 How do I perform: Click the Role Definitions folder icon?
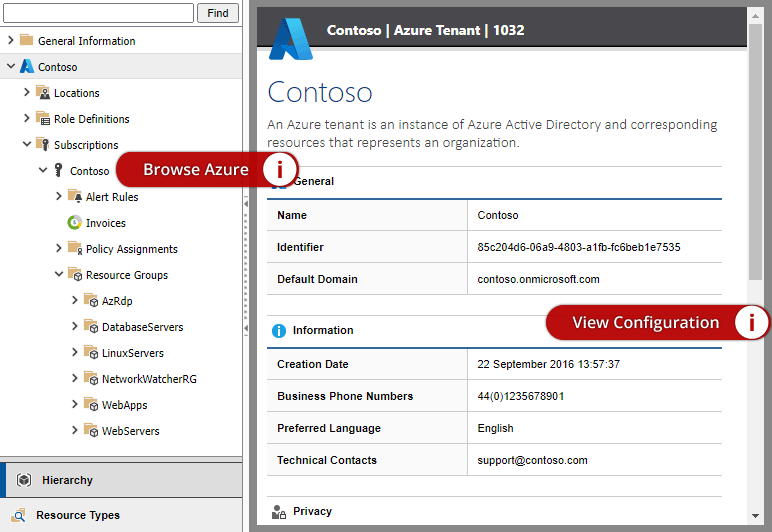(x=43, y=119)
